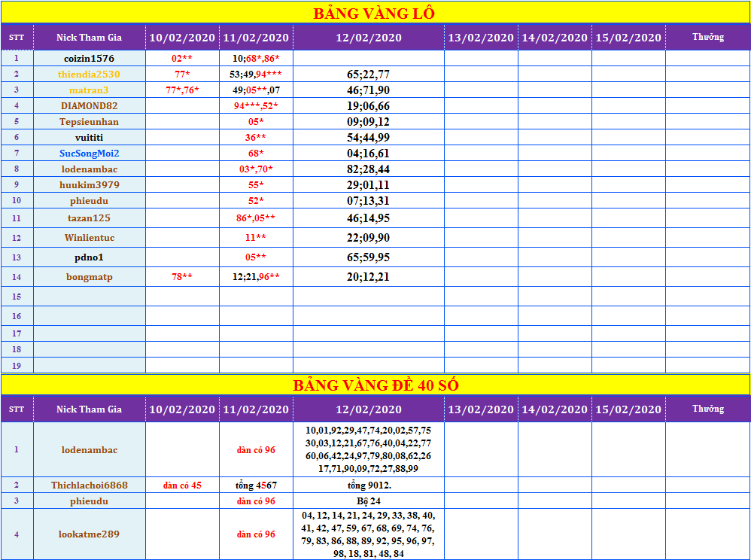Select nick 'Winlientuc' cell
Viewport: 751px width, 560px height.
(89, 238)
